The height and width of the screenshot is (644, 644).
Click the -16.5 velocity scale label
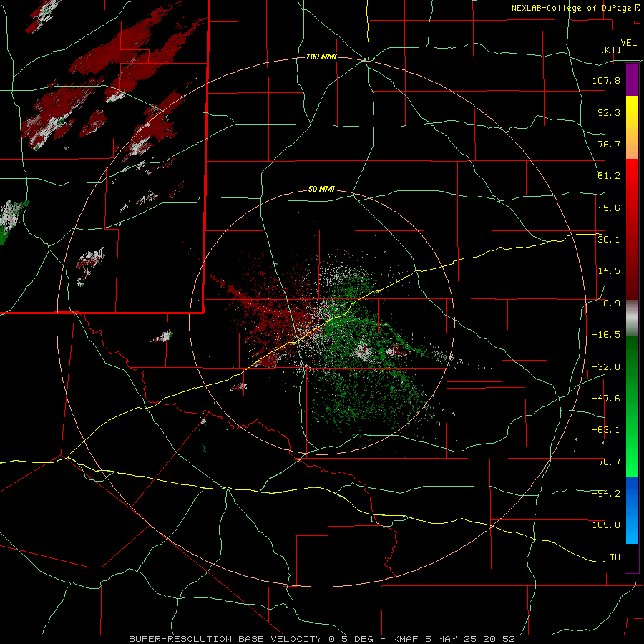pos(606,335)
